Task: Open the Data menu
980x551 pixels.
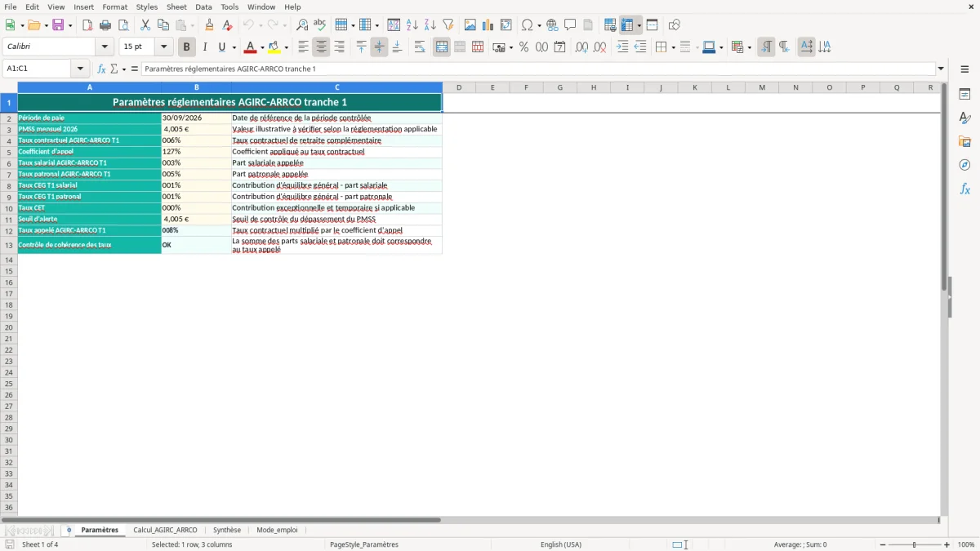Action: (203, 7)
